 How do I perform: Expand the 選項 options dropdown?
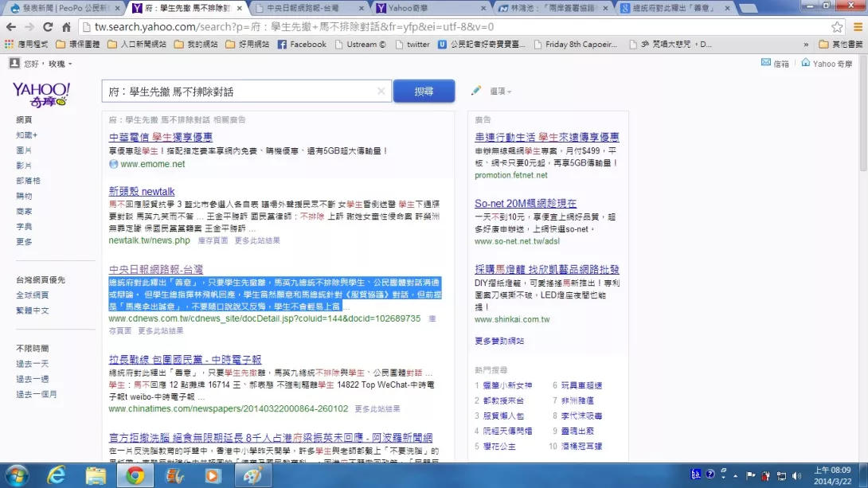tap(500, 92)
